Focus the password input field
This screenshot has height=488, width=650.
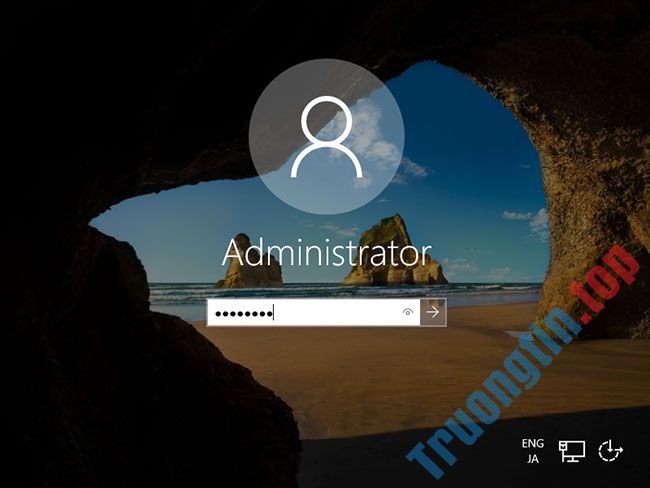(313, 312)
